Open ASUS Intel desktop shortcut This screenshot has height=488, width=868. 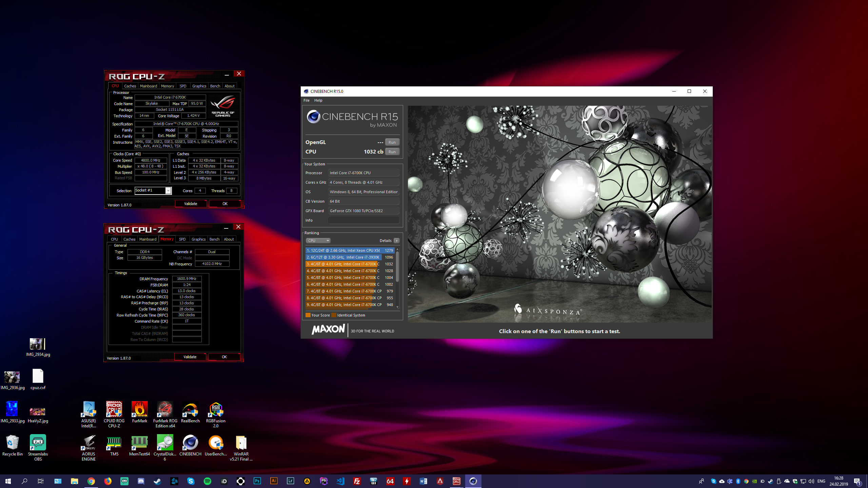(x=88, y=414)
